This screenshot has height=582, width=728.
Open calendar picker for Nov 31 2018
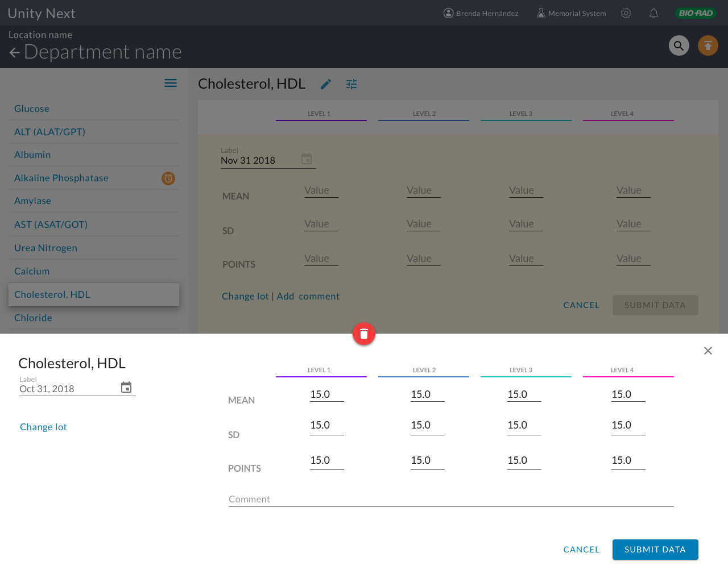[307, 159]
